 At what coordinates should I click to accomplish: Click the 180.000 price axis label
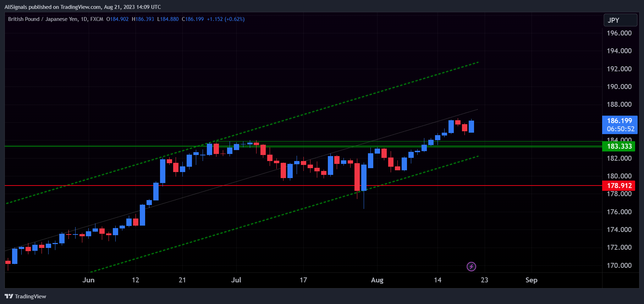point(619,176)
